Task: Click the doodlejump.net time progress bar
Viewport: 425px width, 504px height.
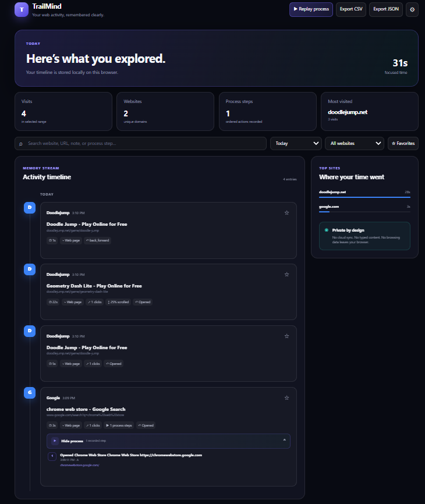Action: click(364, 197)
